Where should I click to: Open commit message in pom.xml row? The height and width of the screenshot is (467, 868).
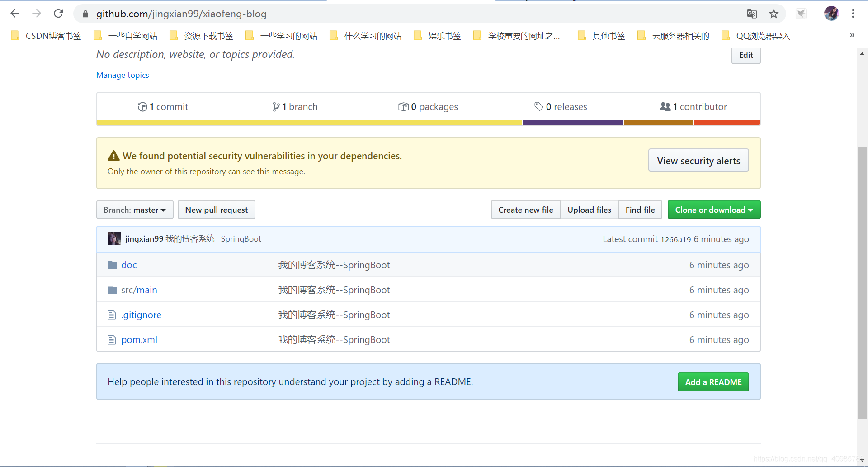pyautogui.click(x=334, y=340)
